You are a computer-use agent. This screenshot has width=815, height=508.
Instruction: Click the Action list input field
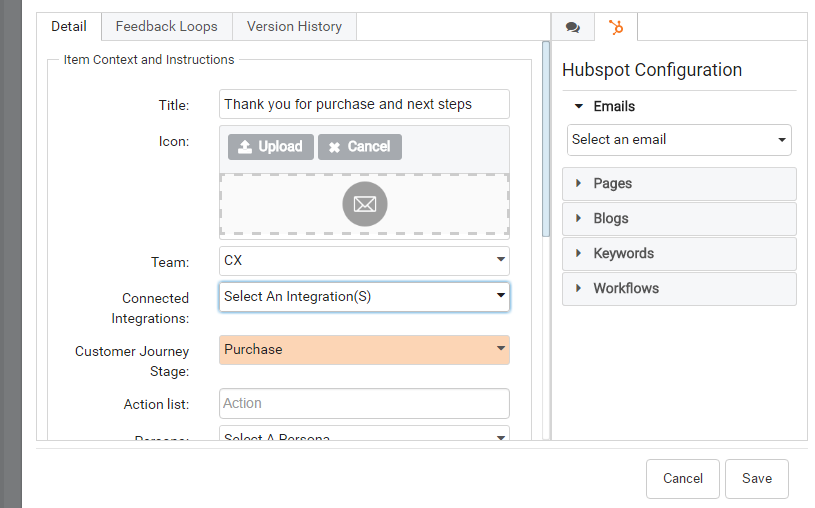[364, 404]
